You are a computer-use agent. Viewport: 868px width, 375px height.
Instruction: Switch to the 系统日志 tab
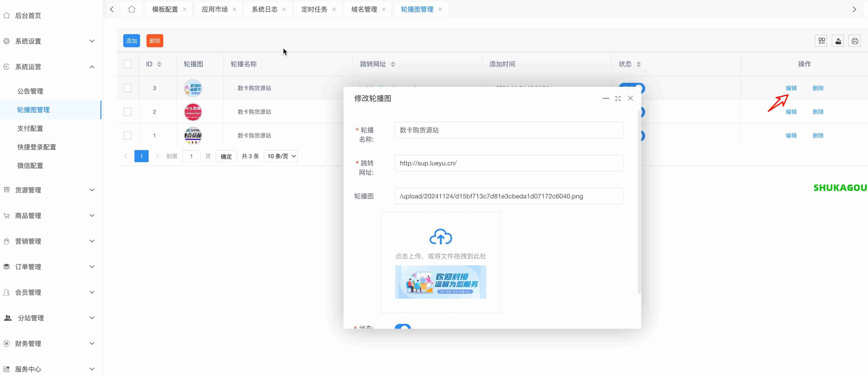pos(264,9)
